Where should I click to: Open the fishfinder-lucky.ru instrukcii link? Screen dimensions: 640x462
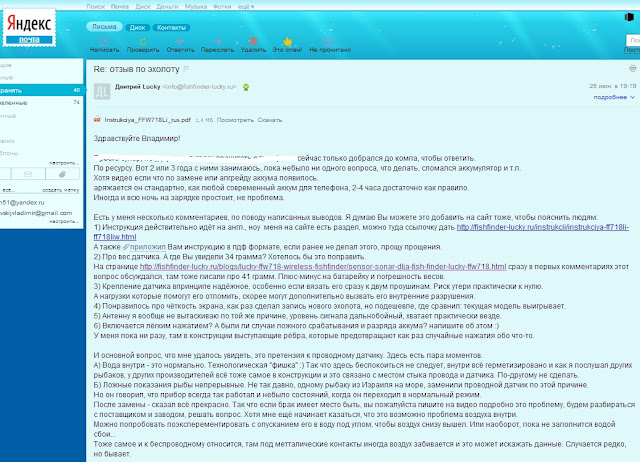pos(542,227)
